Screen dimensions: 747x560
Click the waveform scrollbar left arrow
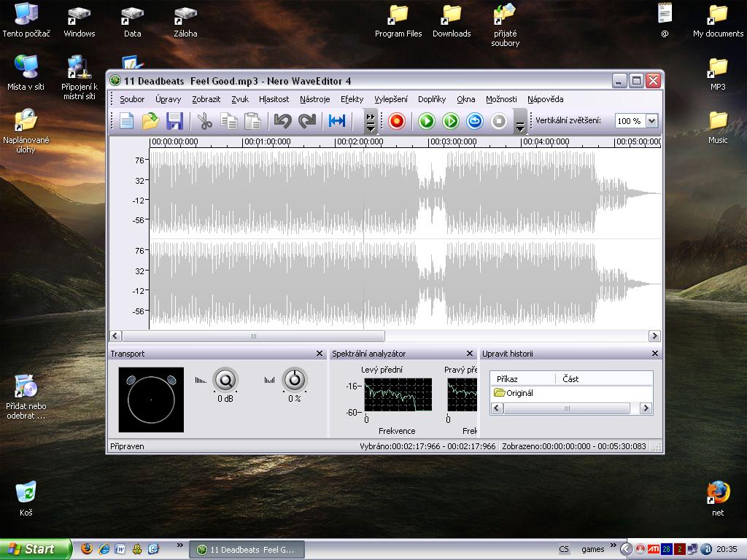coord(116,336)
